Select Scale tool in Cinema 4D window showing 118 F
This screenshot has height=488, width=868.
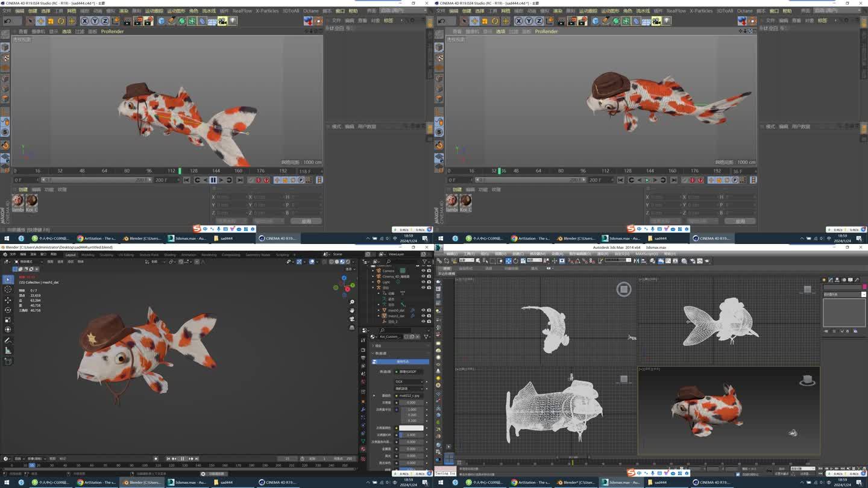tap(51, 21)
